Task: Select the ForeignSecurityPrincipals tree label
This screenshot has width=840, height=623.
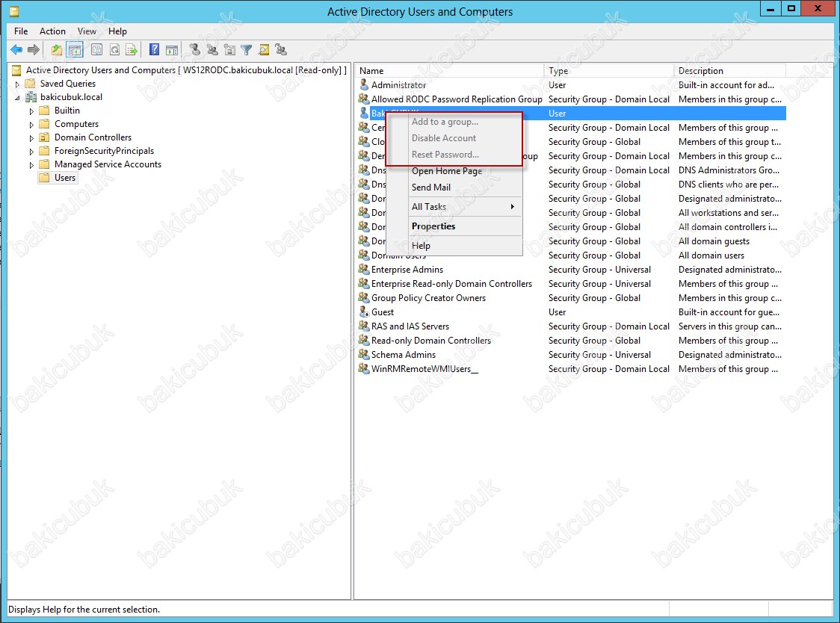Action: 104,151
